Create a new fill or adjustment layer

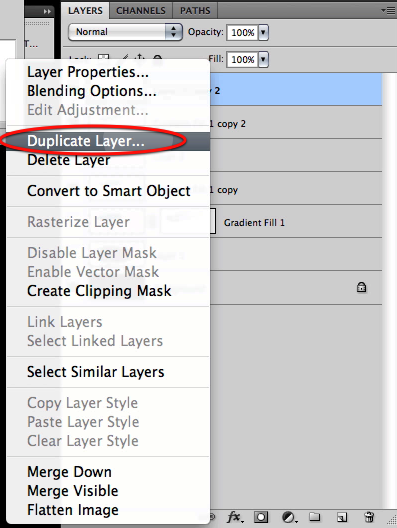[289, 517]
